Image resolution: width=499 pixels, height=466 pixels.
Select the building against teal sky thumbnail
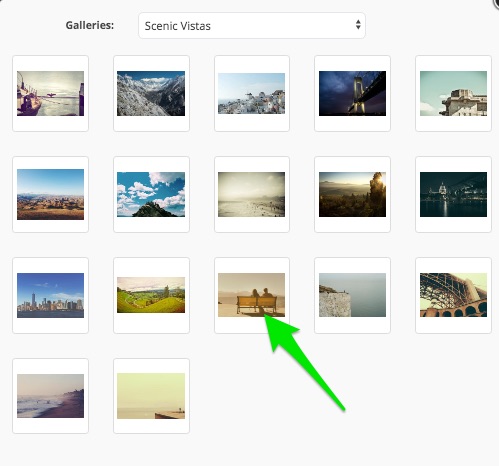[453, 93]
